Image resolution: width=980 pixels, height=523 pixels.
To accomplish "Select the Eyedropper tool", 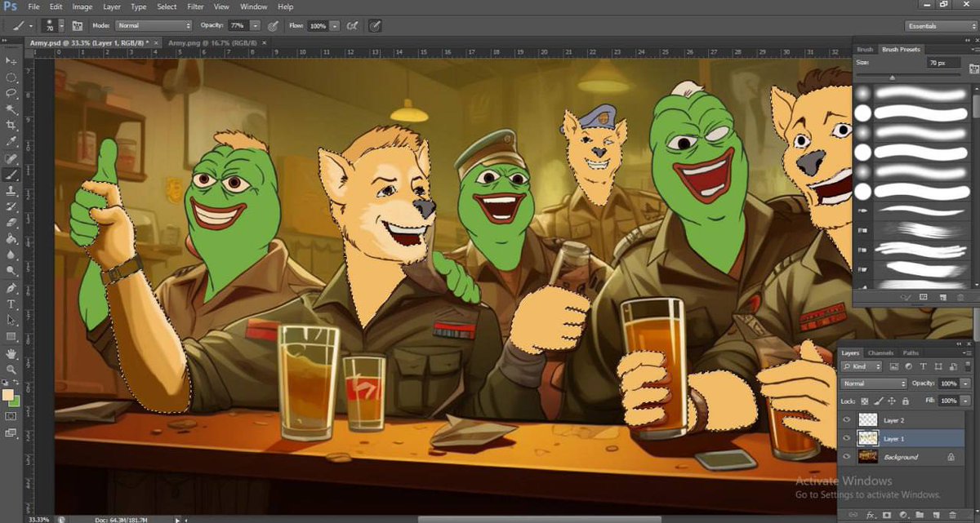I will (x=11, y=142).
